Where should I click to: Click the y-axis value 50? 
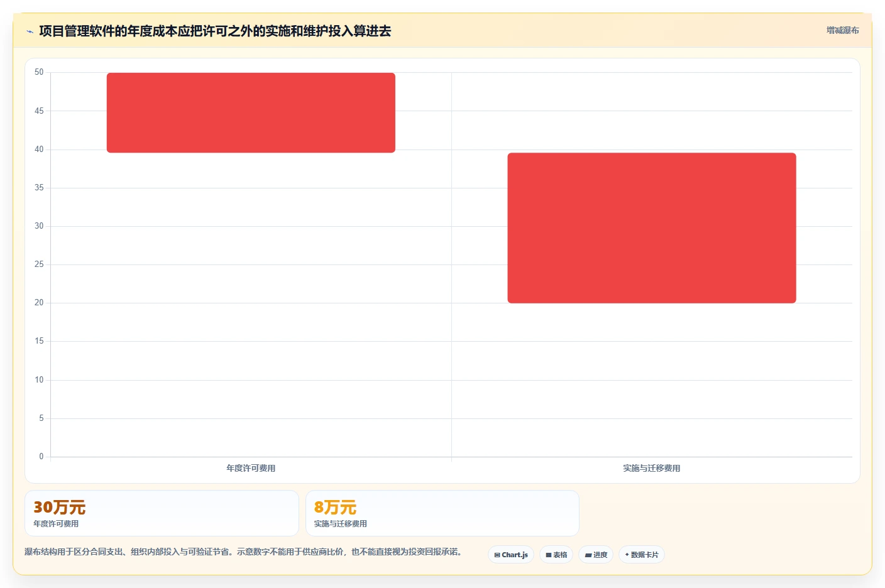click(x=39, y=72)
